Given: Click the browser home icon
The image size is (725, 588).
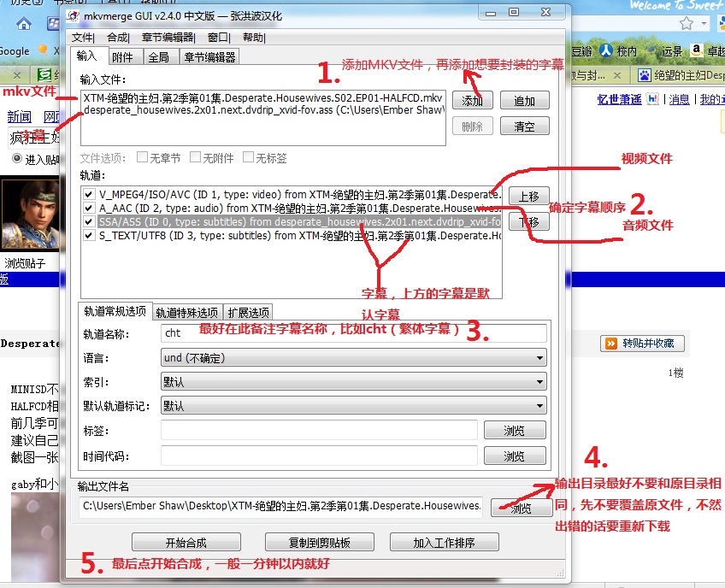Looking at the screenshot, I should click(24, 24).
